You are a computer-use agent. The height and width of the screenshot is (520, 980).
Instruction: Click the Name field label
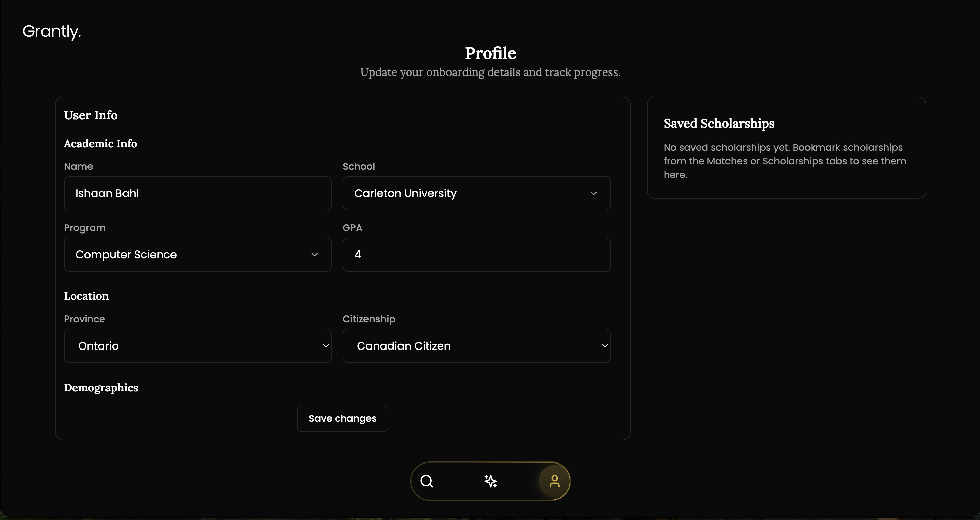[x=78, y=167]
